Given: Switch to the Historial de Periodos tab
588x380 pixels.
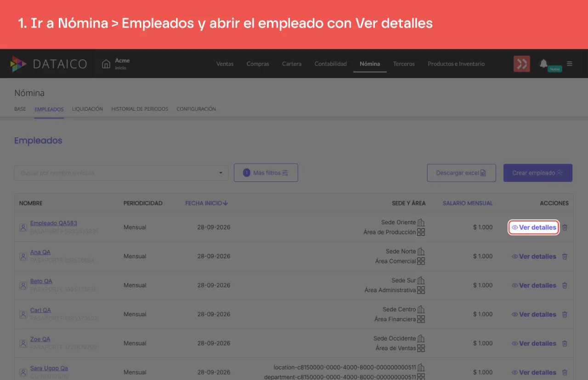Looking at the screenshot, I should 140,109.
